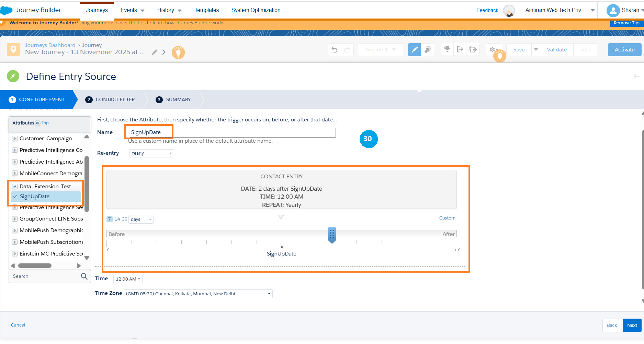
Task: Select the checked SignUpDate attribute
Action: tap(35, 197)
